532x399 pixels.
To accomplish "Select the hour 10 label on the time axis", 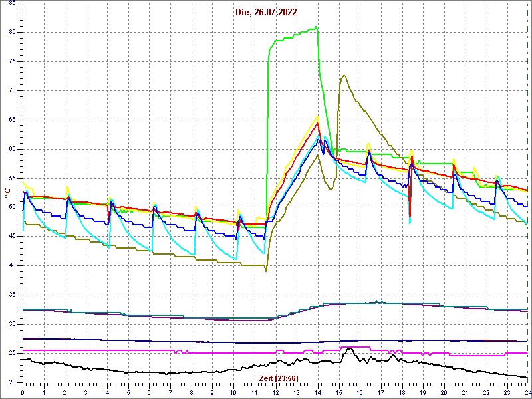I will click(x=233, y=393).
